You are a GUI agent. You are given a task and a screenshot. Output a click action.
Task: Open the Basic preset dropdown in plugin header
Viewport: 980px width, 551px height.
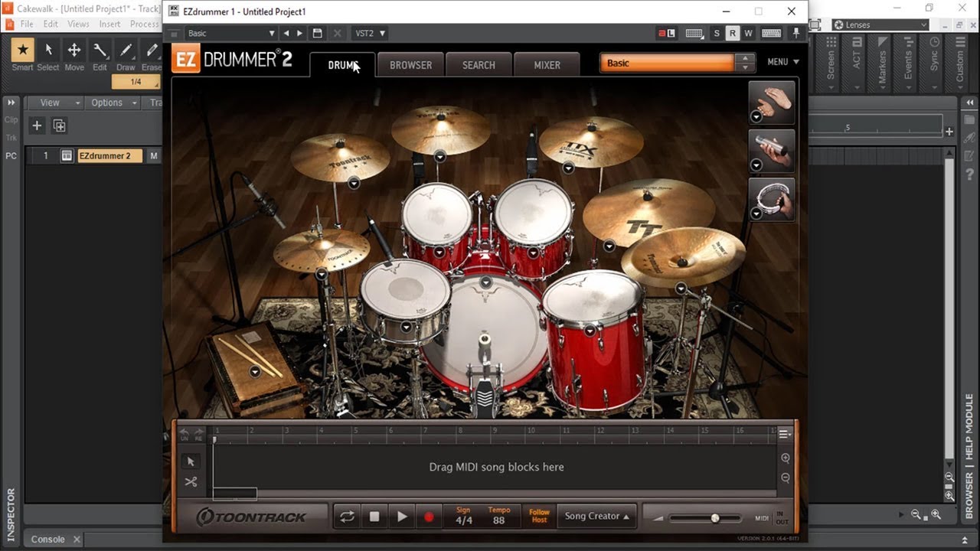click(230, 33)
